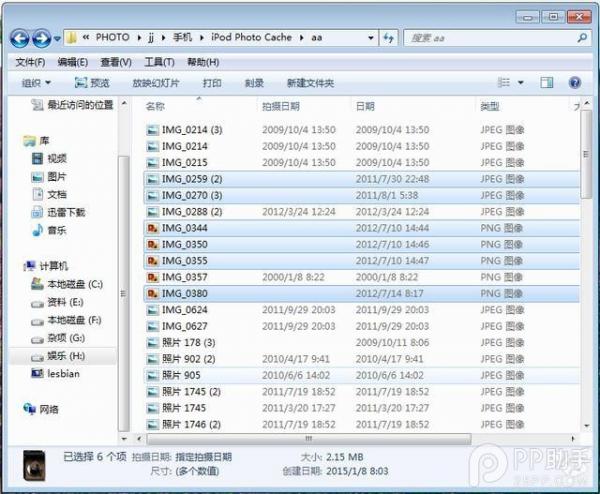The width and height of the screenshot is (600, 494).
Task: Click PNG icon of IMG_0357
Action: pyautogui.click(x=153, y=277)
